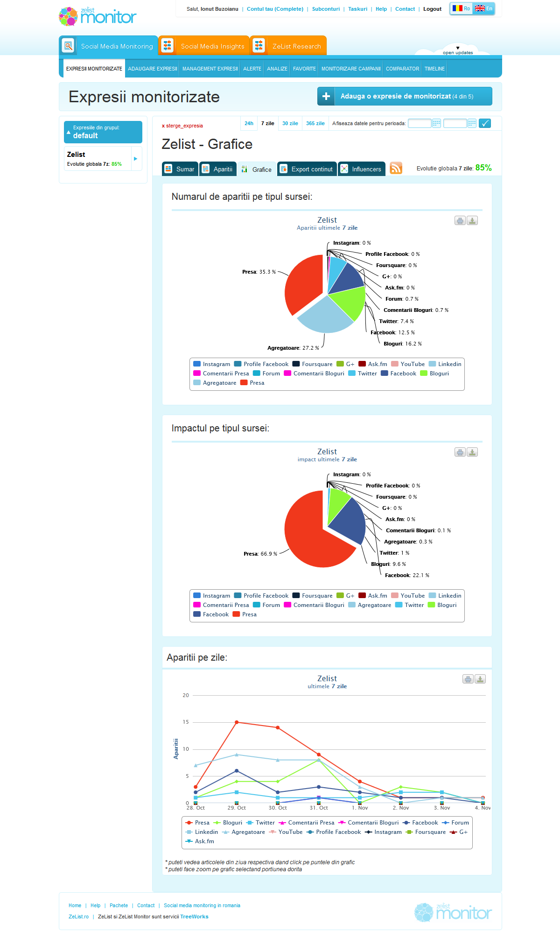Click the Export continut icon
The image size is (560, 952).
click(283, 169)
